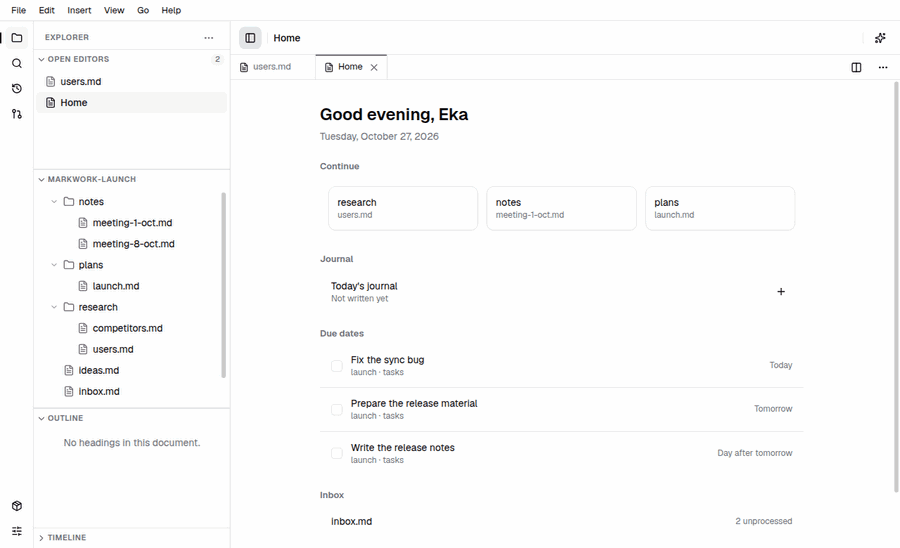
Task: Open the Insert menu
Action: pos(79,10)
